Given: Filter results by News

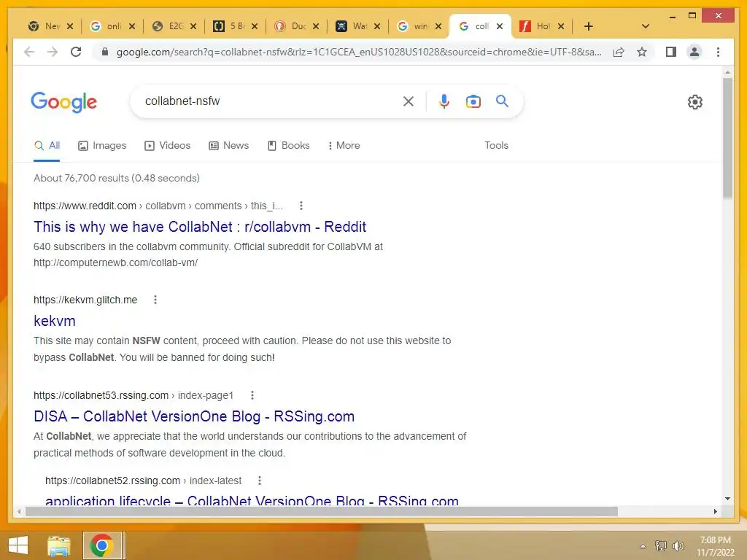Looking at the screenshot, I should [228, 146].
